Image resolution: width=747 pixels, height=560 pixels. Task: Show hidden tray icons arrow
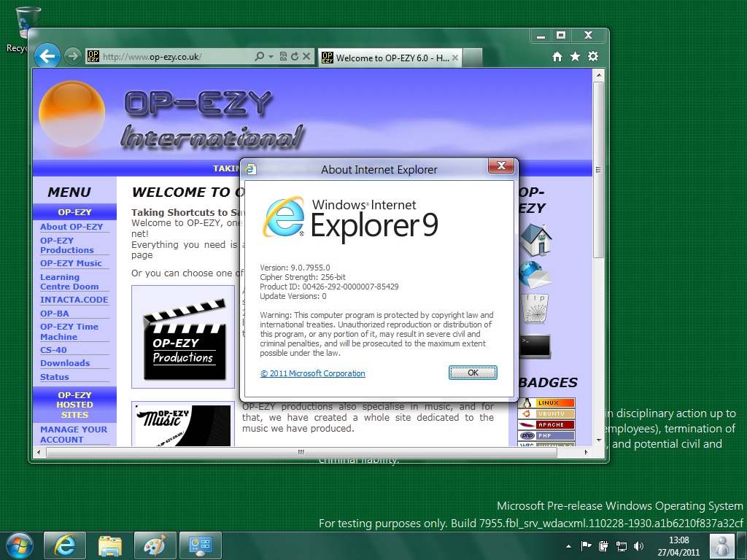pos(568,546)
